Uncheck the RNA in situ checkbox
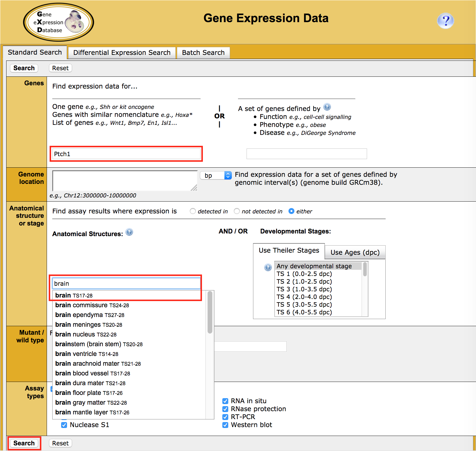 (225, 401)
